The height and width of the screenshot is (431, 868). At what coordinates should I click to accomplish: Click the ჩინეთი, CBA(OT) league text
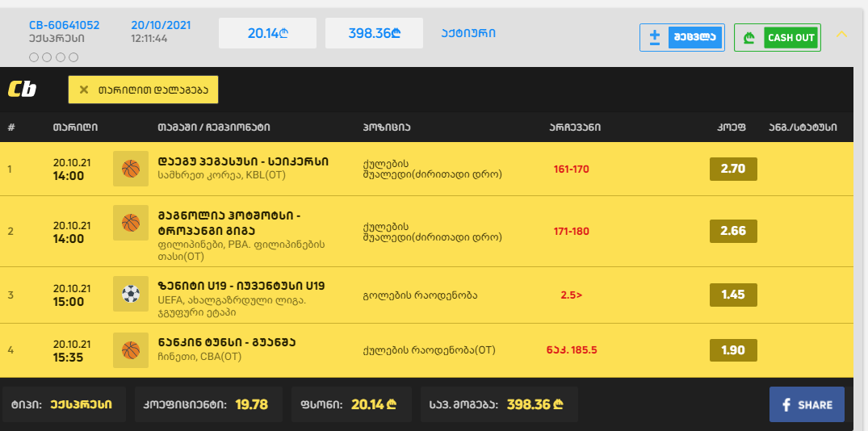(199, 357)
